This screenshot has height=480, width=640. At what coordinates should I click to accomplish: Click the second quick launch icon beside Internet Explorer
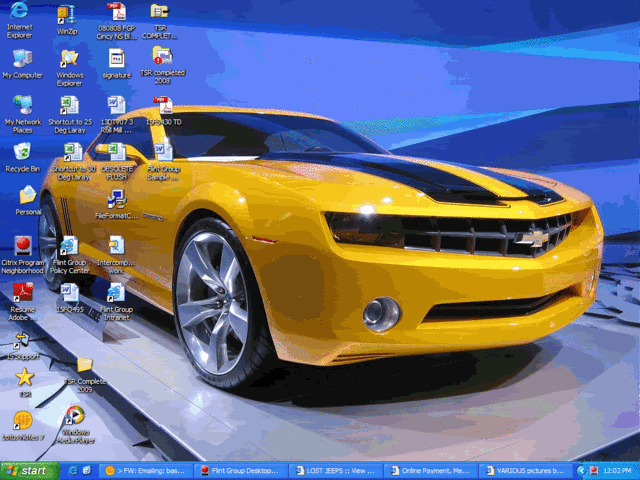[87, 471]
